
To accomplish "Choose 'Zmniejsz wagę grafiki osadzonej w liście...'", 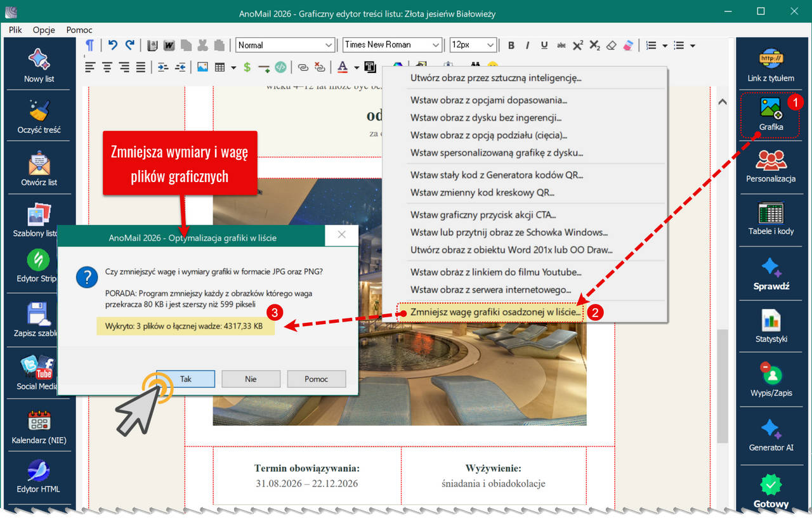I will click(x=495, y=312).
